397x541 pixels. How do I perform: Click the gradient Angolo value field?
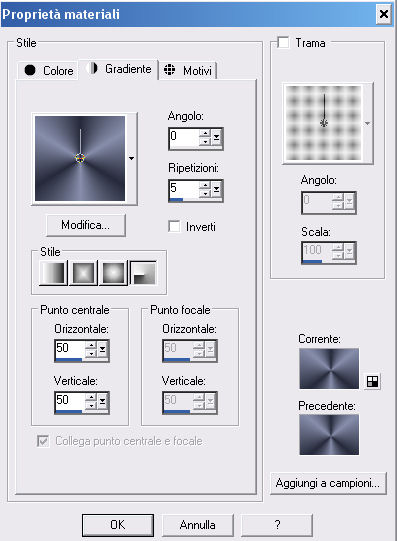(184, 138)
